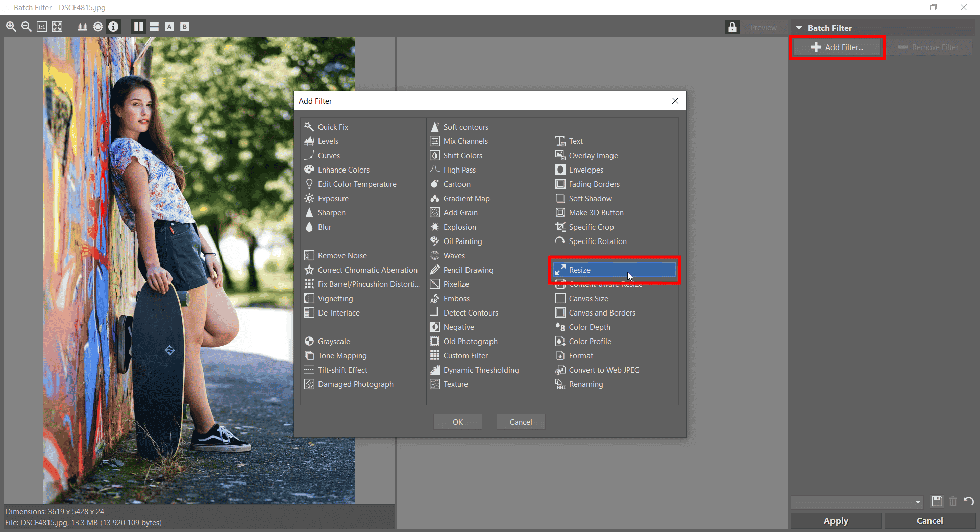Show only view A
Viewport: 980px width, 532px height.
[x=169, y=27]
